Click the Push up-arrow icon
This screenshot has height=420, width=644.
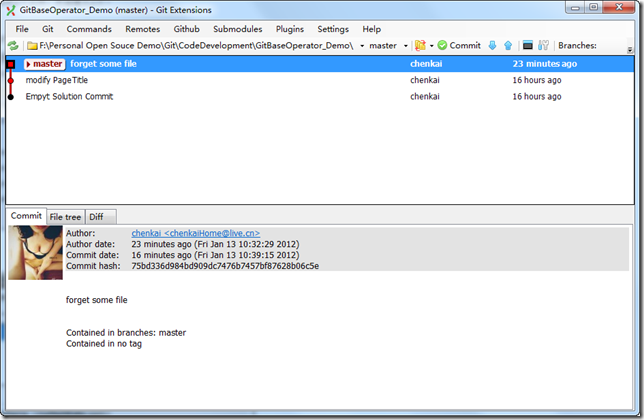pyautogui.click(x=508, y=45)
